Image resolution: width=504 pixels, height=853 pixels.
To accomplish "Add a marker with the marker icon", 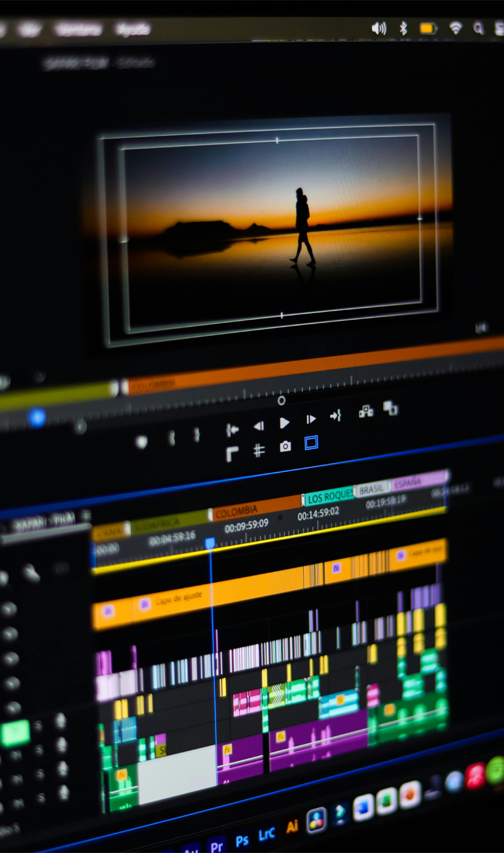I will coord(142,442).
